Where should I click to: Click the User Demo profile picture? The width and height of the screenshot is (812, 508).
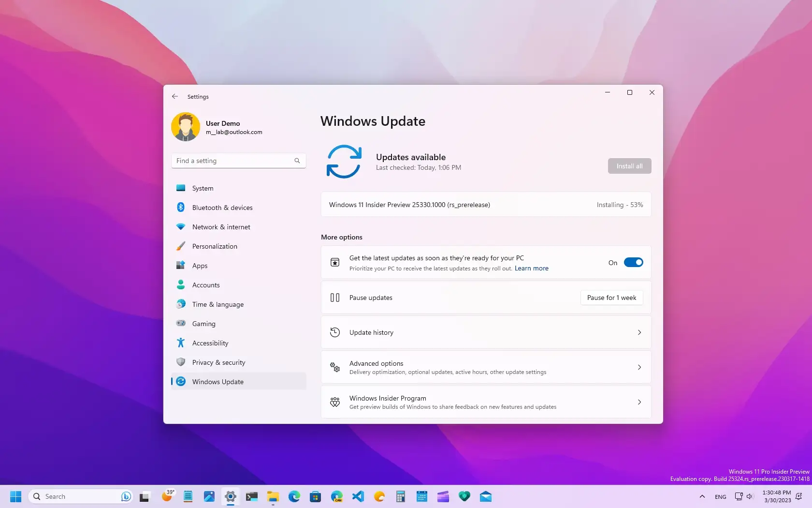pyautogui.click(x=186, y=127)
